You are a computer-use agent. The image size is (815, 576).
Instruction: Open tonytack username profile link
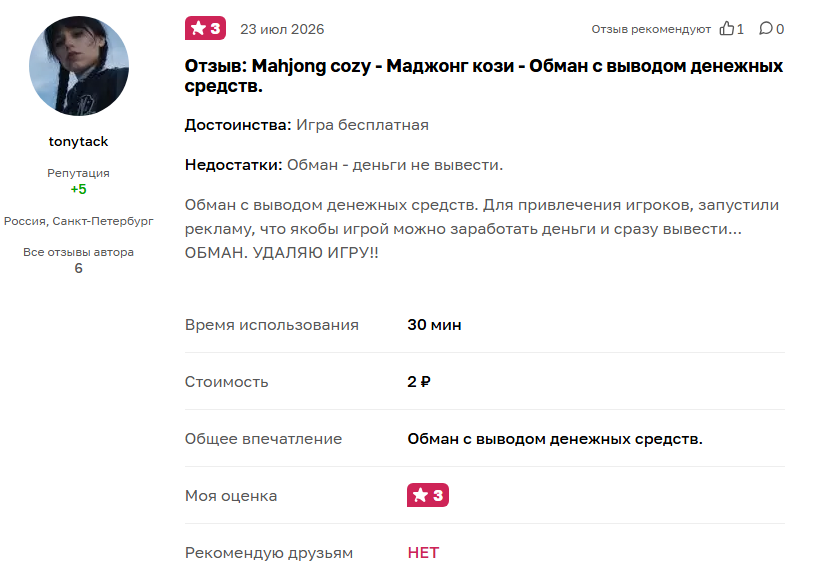click(x=78, y=141)
